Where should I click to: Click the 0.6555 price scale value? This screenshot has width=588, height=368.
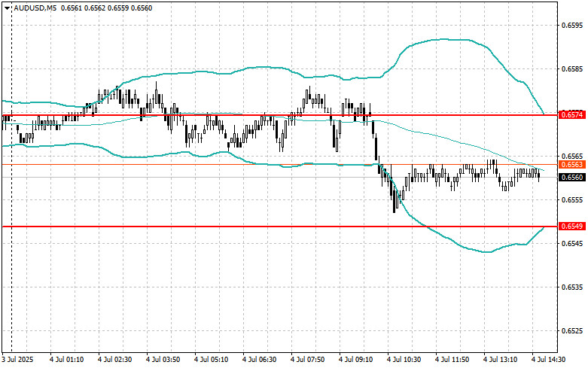point(572,199)
